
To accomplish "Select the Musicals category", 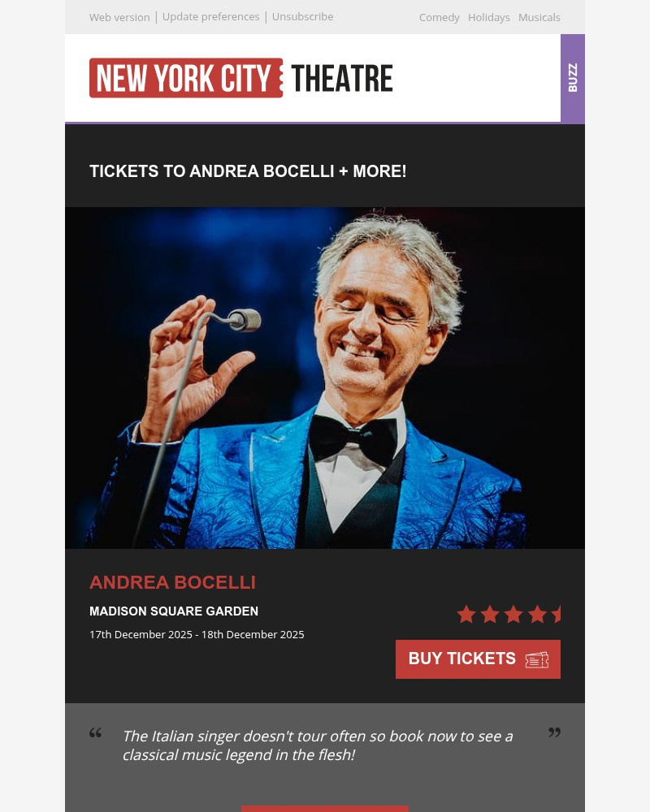I will pyautogui.click(x=539, y=17).
